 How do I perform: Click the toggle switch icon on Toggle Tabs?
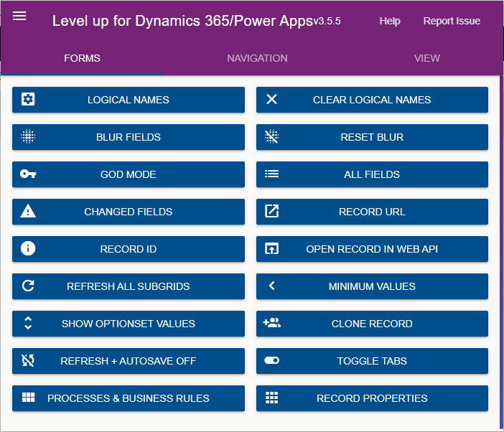(x=271, y=360)
